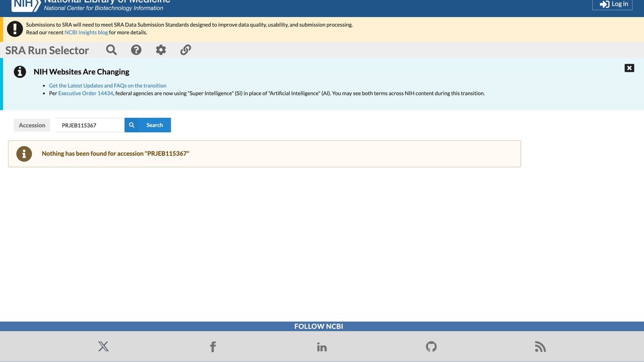644x362 pixels.
Task: Click the NIH logo in header
Action: [25, 5]
